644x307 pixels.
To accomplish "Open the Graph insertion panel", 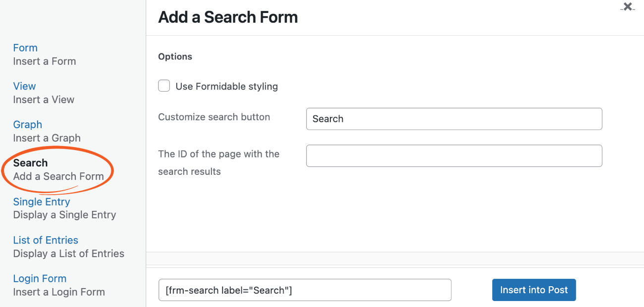I will tap(27, 124).
